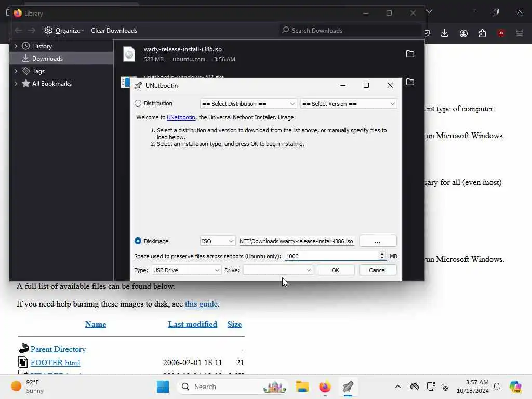Open the empty Drive dropdown
The width and height of the screenshot is (532, 399).
coord(278,270)
